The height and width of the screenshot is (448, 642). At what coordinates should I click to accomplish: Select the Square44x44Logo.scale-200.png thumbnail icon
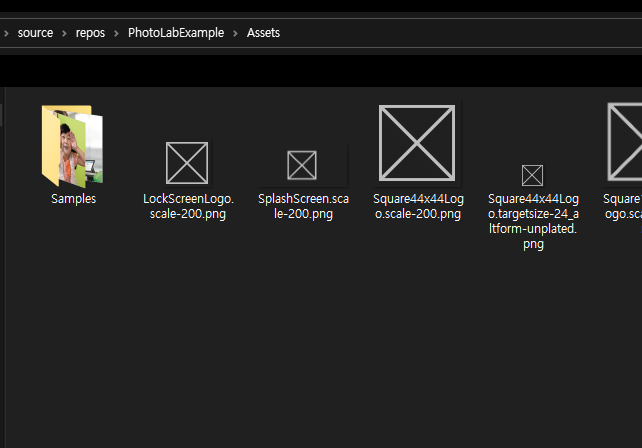(417, 143)
